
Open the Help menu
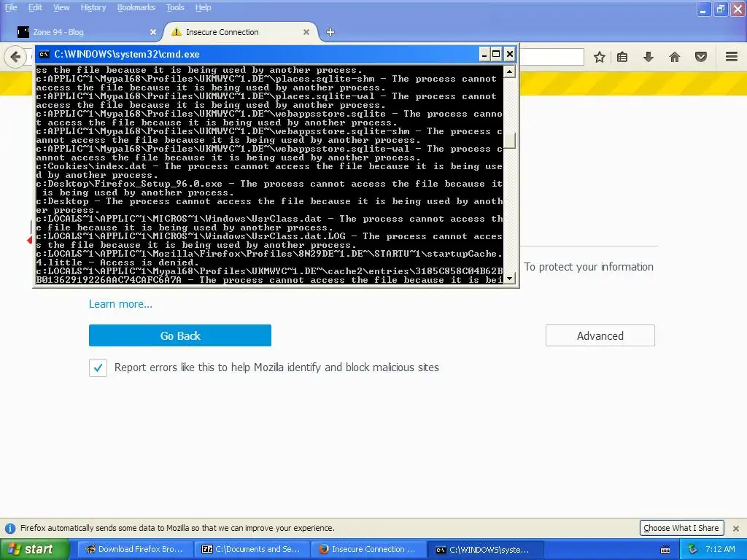203,7
